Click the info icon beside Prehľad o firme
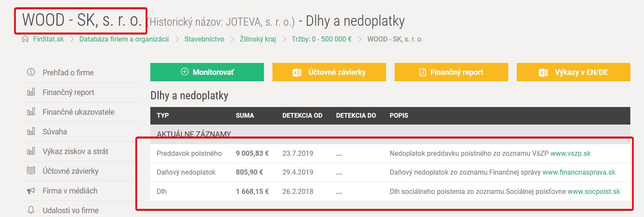 (31, 72)
